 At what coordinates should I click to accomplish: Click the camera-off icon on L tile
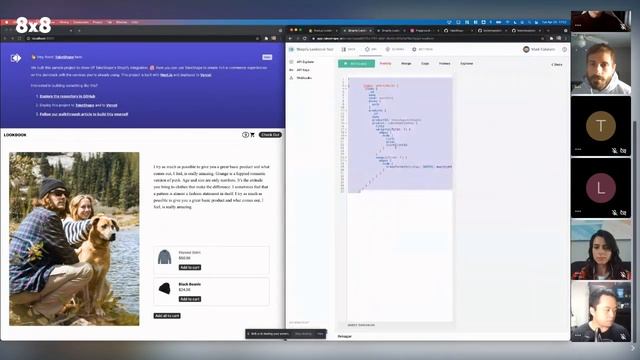pos(623,213)
